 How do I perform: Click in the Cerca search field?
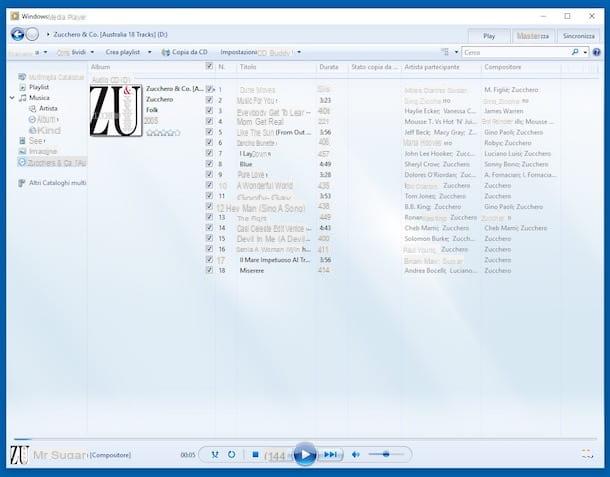(517, 52)
